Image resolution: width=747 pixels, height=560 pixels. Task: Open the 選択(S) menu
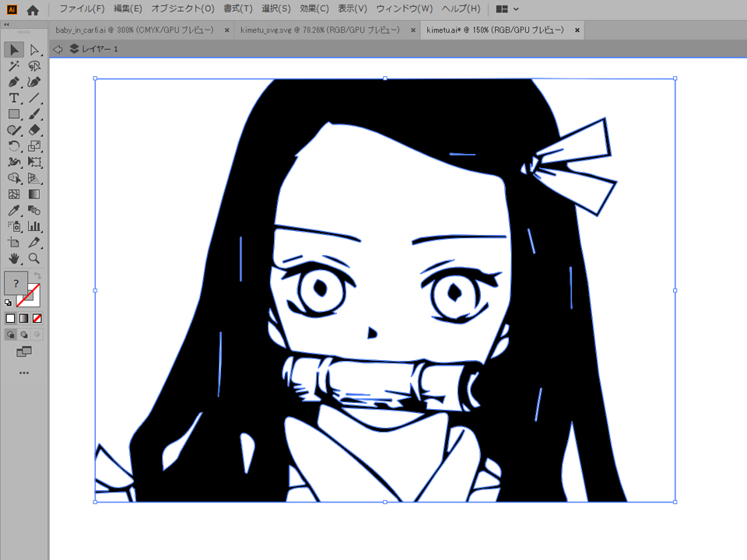pos(275,9)
